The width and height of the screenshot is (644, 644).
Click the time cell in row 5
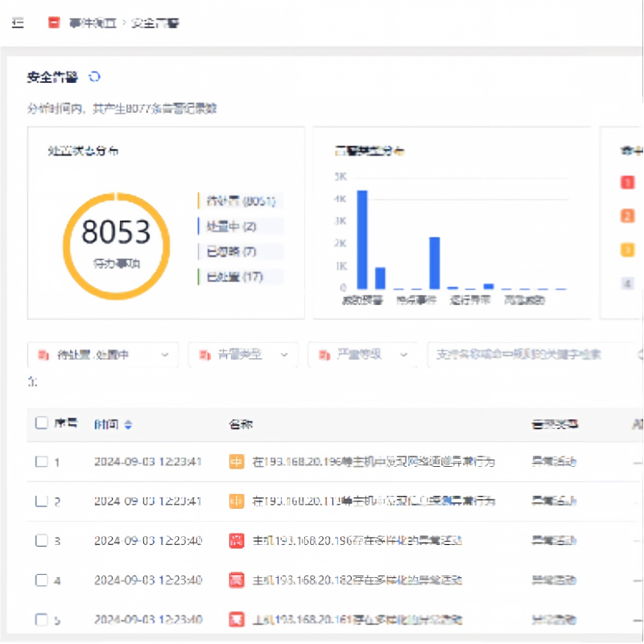click(x=148, y=619)
